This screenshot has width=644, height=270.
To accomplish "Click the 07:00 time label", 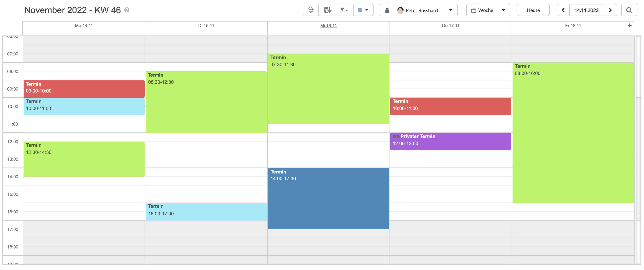I will (13, 54).
